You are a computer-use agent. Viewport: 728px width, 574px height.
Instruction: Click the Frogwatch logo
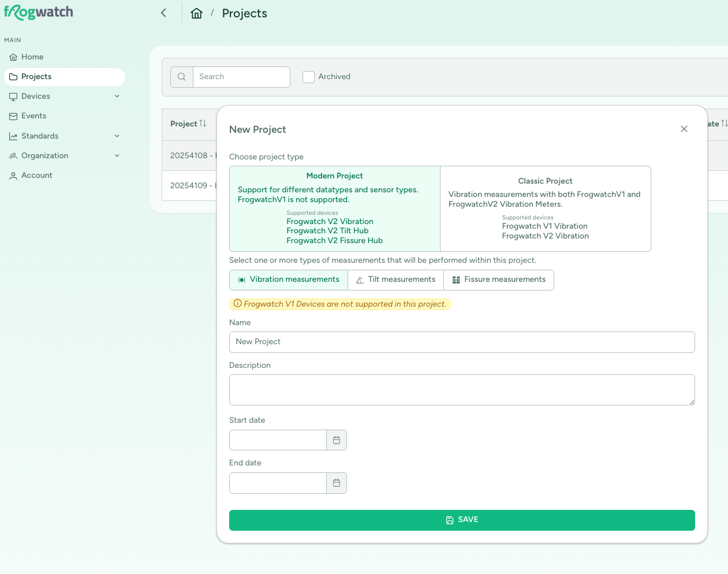(x=39, y=12)
